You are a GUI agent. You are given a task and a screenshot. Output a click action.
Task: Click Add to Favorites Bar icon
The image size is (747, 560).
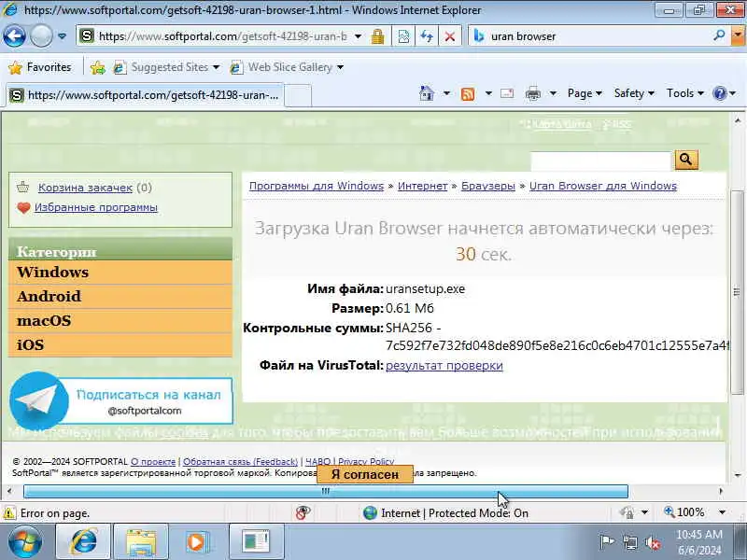coord(98,67)
